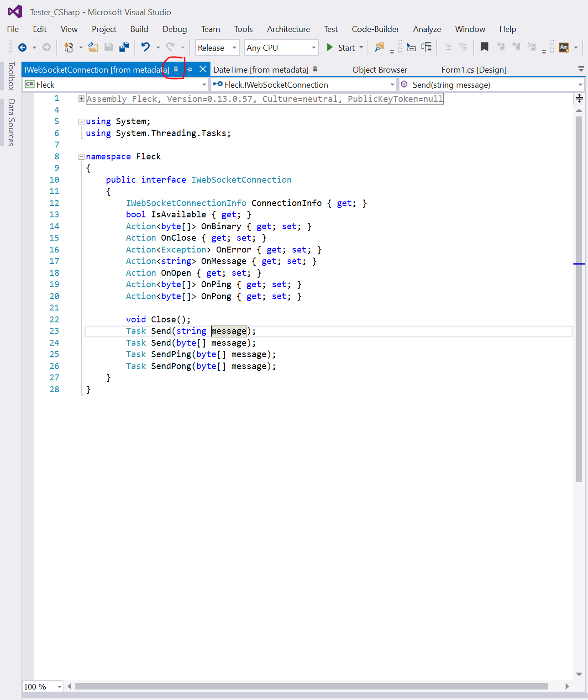Expand the collapsed Assembly Fleck region
The width and height of the screenshot is (588, 700).
pyautogui.click(x=81, y=99)
